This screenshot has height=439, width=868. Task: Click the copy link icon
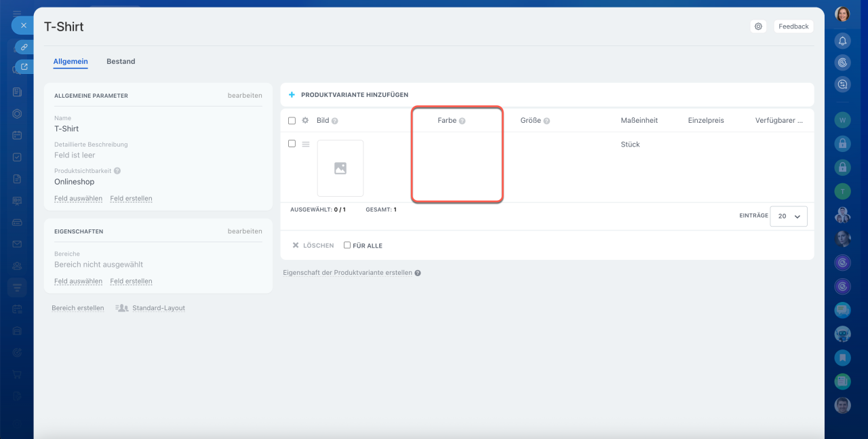click(24, 47)
